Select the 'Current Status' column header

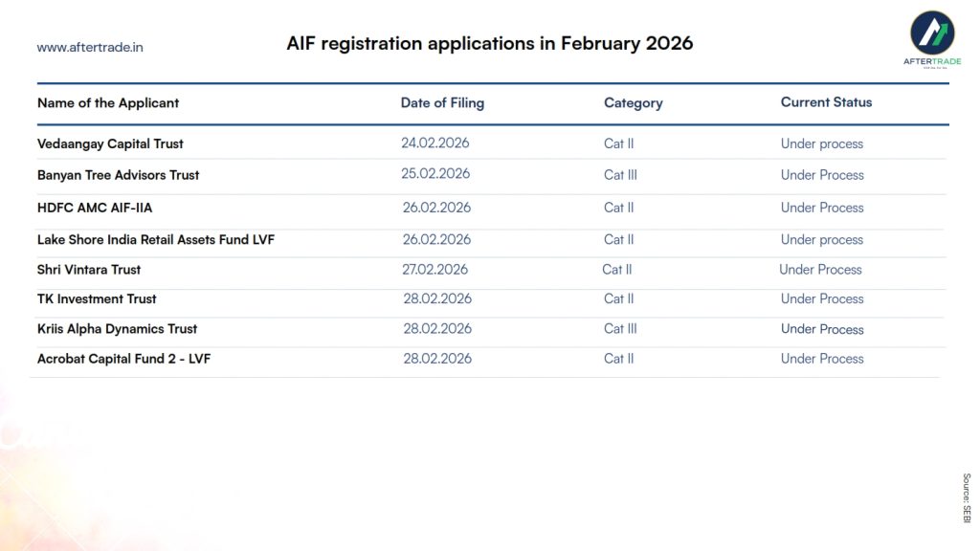(826, 102)
